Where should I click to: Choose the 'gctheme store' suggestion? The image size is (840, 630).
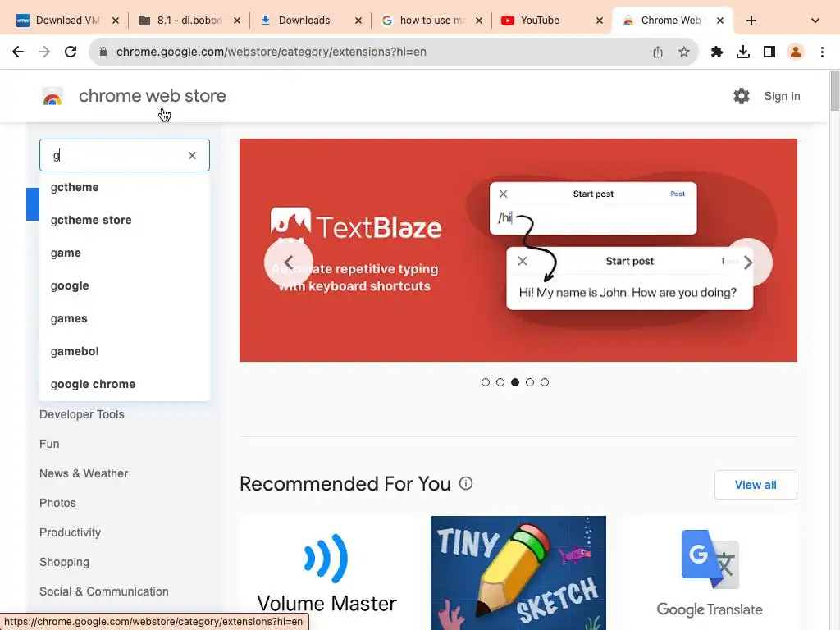tap(125, 220)
